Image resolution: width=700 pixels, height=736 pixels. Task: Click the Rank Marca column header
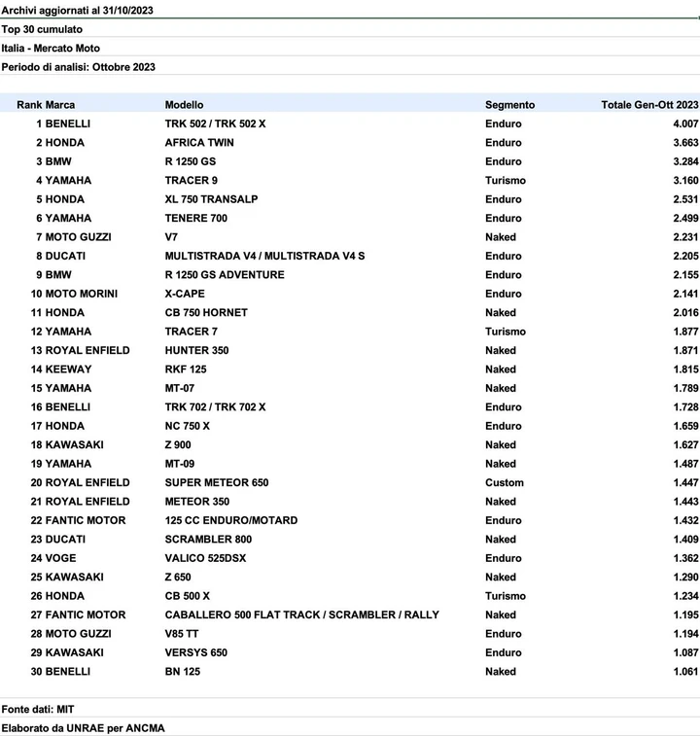[x=46, y=105]
